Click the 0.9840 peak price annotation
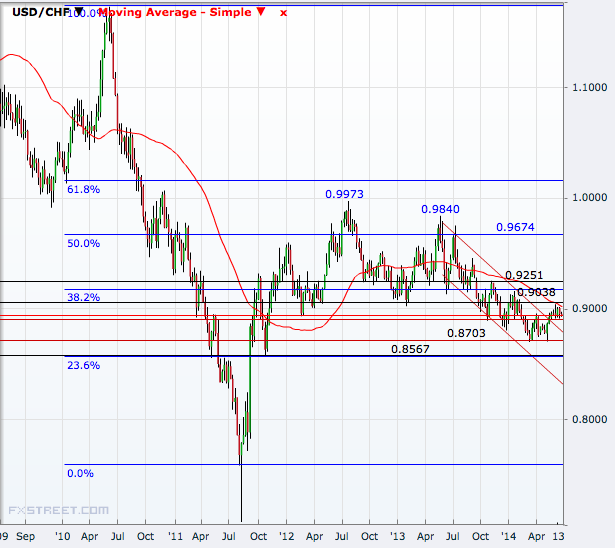This screenshot has width=615, height=548. tap(440, 209)
